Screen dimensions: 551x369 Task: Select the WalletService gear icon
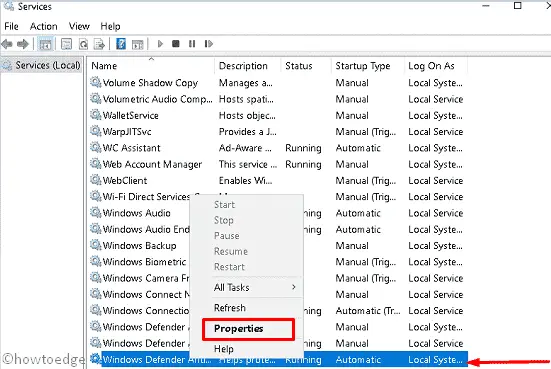(95, 115)
